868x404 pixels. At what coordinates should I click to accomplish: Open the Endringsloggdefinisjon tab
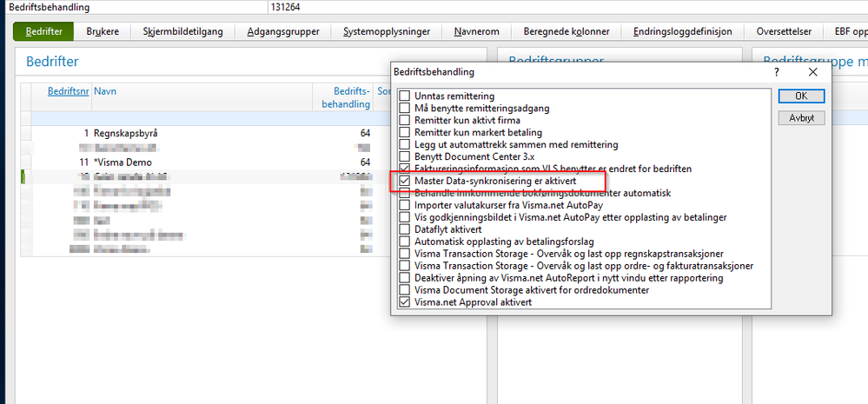[683, 31]
